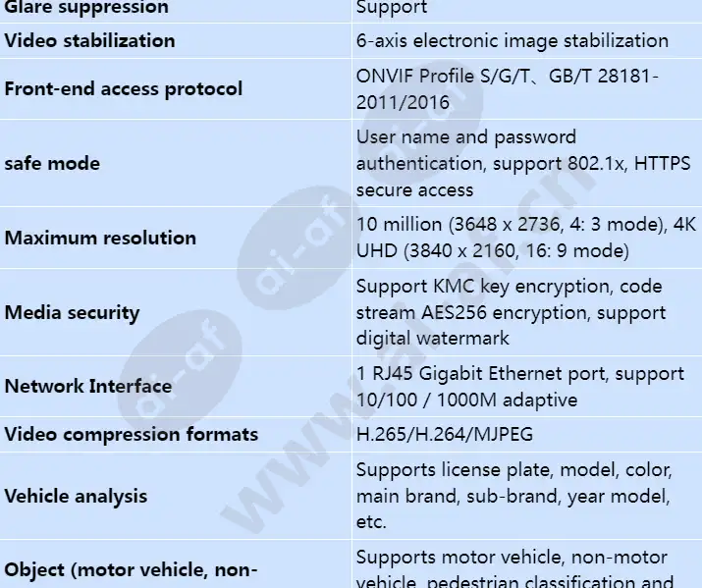Select the Object (motor vehicle, non- label
The image size is (702, 588).
(131, 570)
